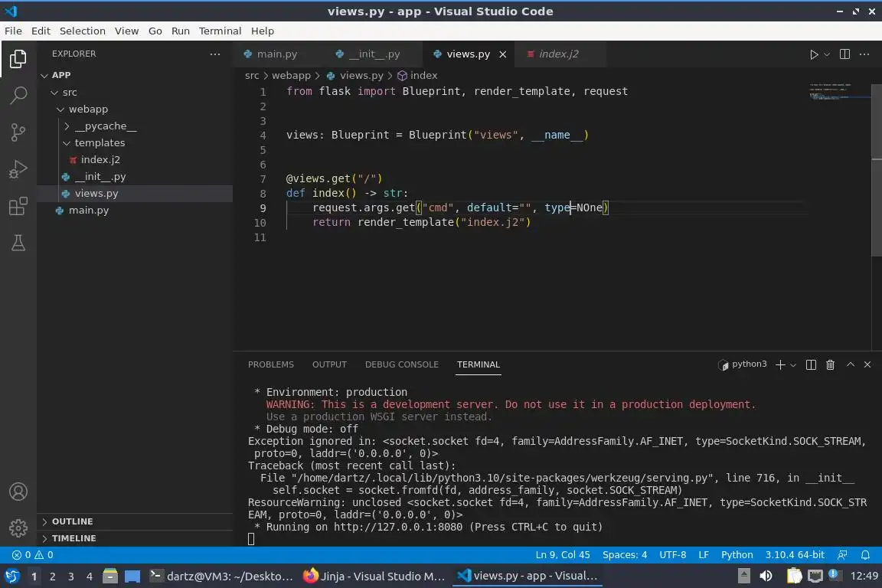Image resolution: width=882 pixels, height=588 pixels.
Task: Open Jinja Firefox window from taskbar
Action: (374, 577)
